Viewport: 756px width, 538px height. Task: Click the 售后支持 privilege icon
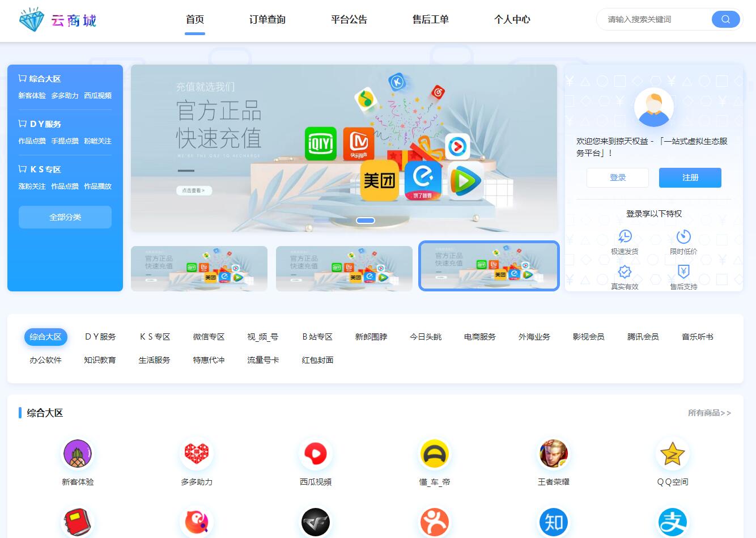pos(683,272)
